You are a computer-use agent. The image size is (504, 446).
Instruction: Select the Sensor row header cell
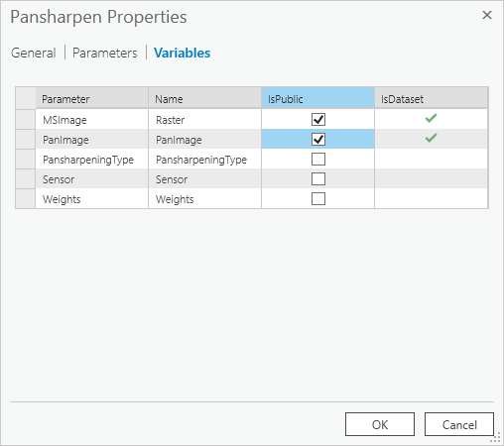click(x=25, y=178)
